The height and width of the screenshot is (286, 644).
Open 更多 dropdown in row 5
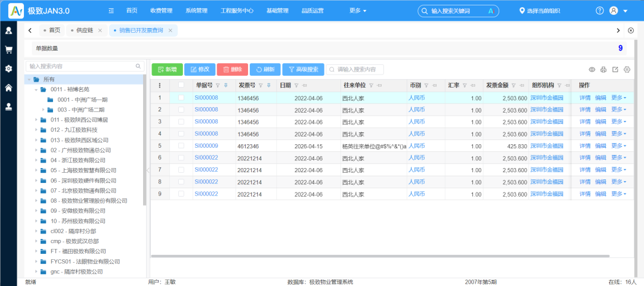[618, 145]
